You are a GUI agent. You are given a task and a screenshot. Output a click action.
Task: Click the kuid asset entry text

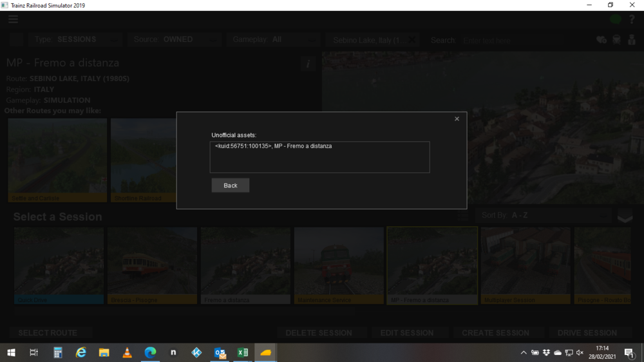[273, 146]
